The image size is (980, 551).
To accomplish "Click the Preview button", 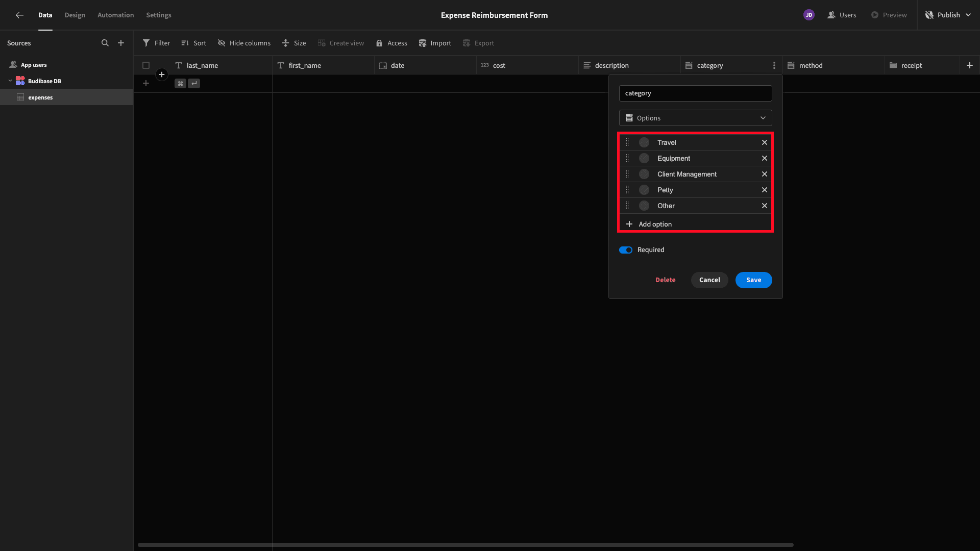I will 889,15.
